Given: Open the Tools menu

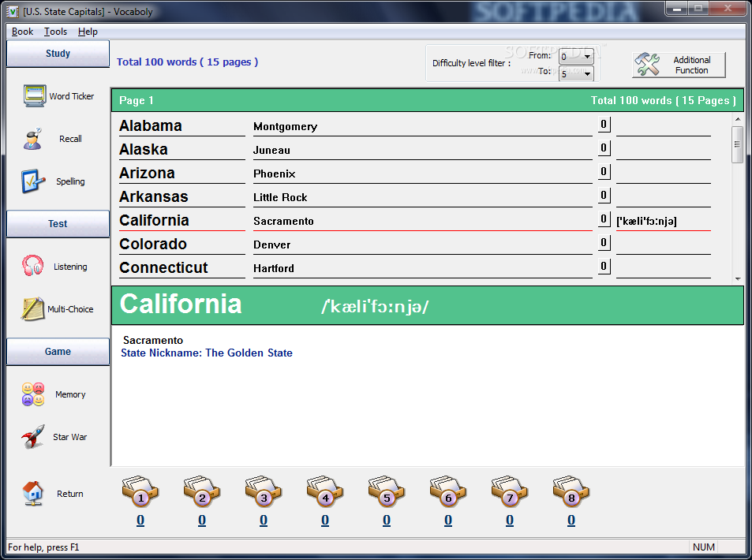Looking at the screenshot, I should [56, 32].
